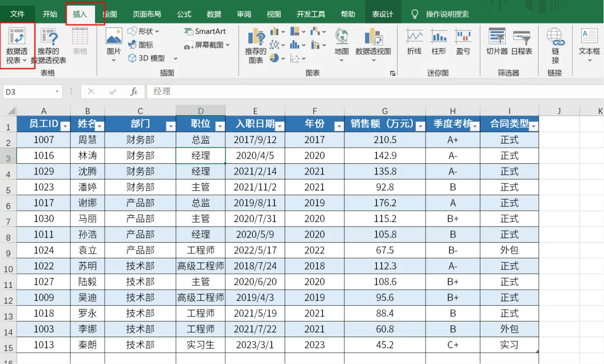Image resolution: width=604 pixels, height=364 pixels.
Task: Switch to the 数据 tab
Action: coord(214,14)
